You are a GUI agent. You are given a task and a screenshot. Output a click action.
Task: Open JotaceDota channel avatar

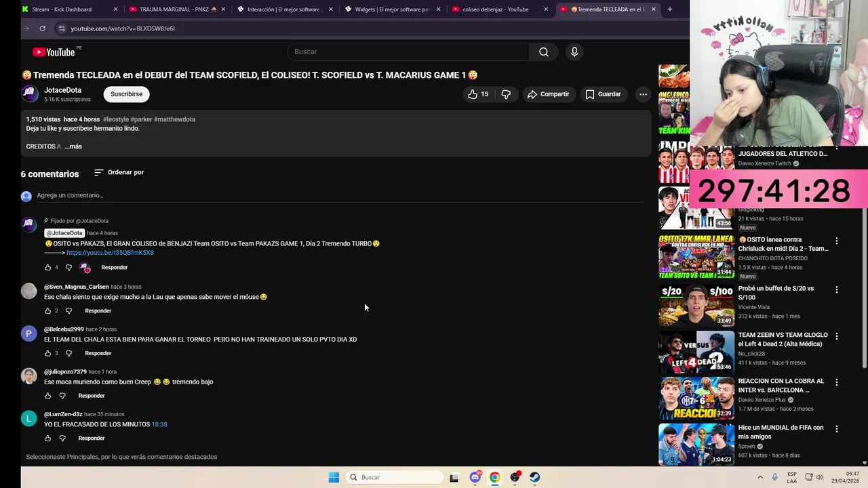pos(30,94)
